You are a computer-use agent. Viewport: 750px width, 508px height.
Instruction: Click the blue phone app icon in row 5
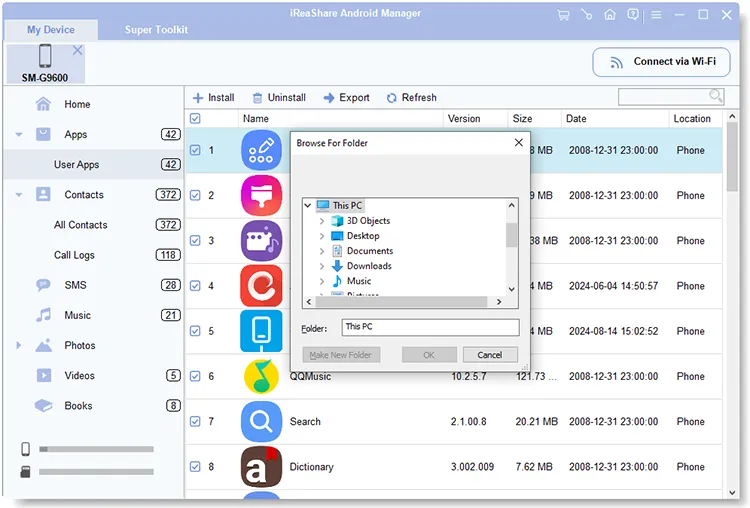coord(261,331)
